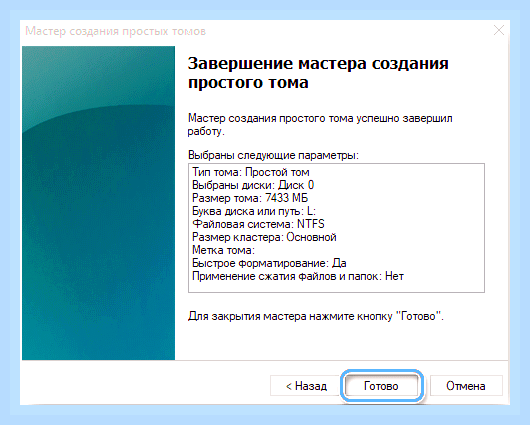Screen dimensions: 530x425
Task: Go back with the Назад button
Action: (306, 386)
